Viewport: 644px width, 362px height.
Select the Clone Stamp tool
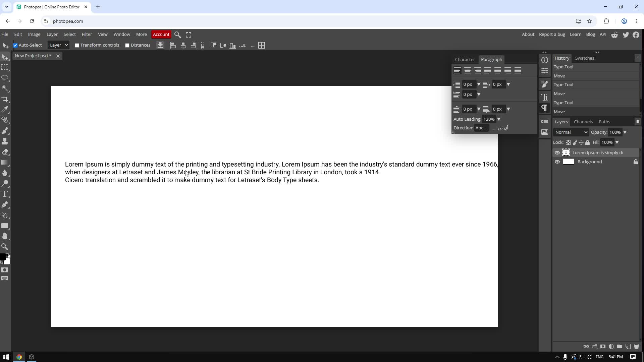point(5,141)
